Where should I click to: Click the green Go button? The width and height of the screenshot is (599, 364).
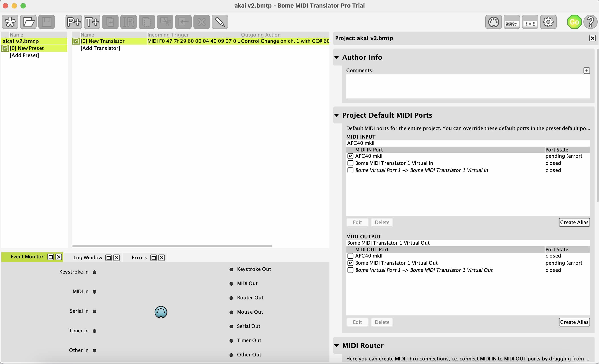[574, 22]
